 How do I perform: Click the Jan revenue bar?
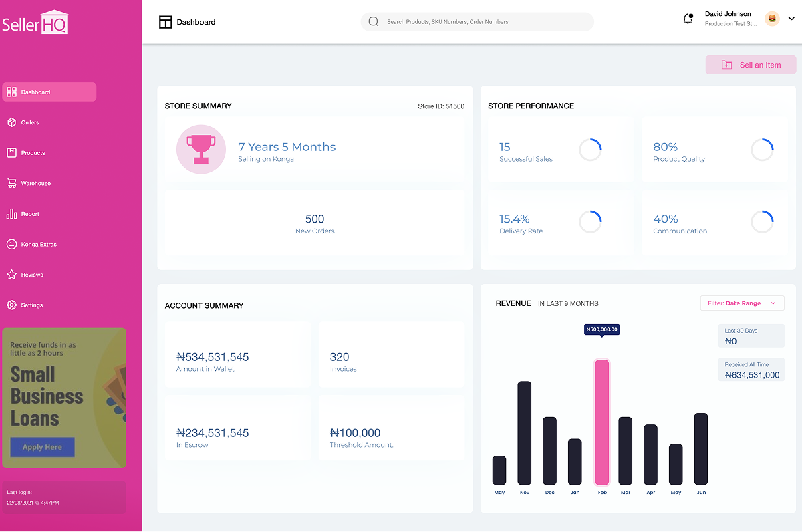[x=575, y=462]
